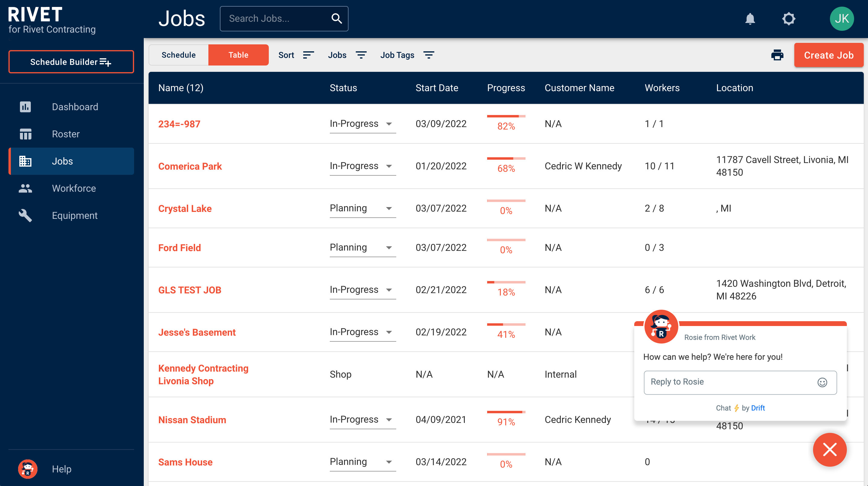Click the 82% progress bar
Screen dimensions: 868x486
(x=506, y=116)
